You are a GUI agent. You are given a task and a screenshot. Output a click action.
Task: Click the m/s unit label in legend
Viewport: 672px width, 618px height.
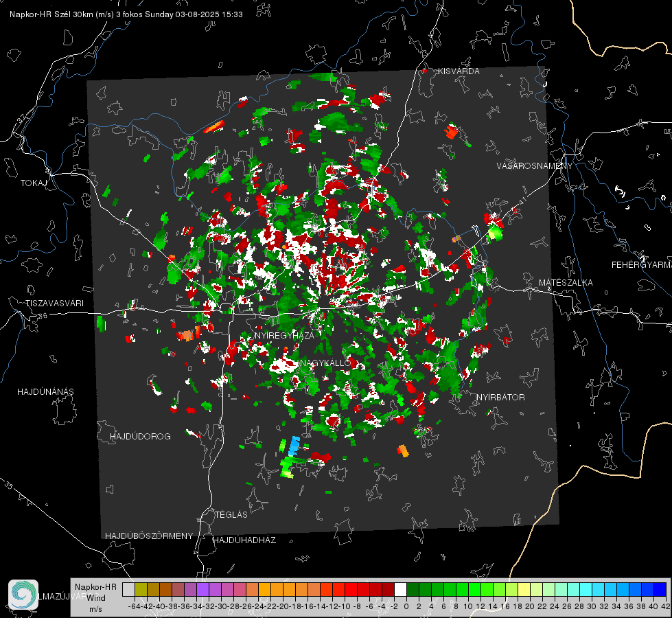point(95,609)
